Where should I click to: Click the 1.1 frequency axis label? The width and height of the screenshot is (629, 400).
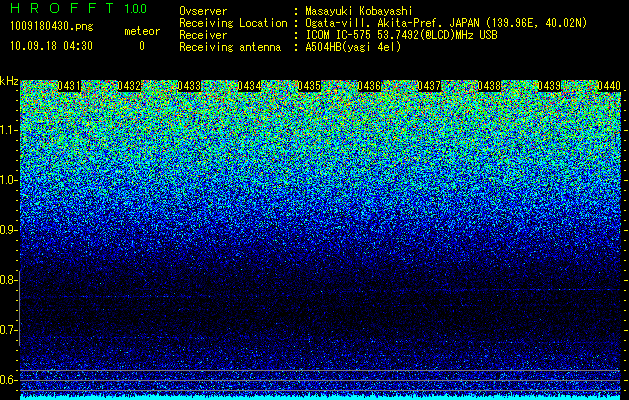8,130
